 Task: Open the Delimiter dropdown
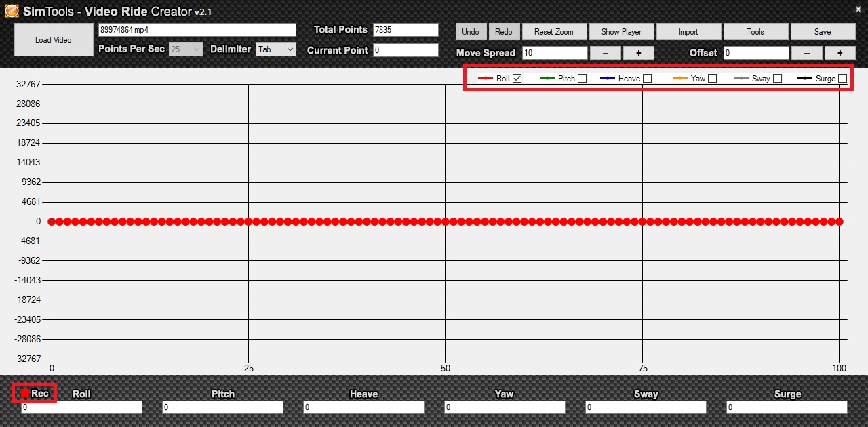pos(276,49)
